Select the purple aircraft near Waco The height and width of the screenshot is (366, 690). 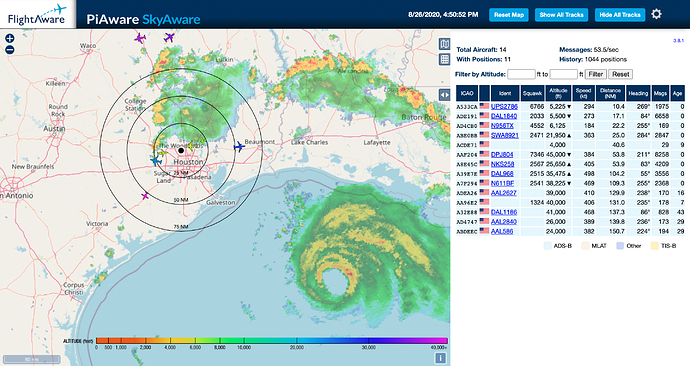pyautogui.click(x=140, y=38)
